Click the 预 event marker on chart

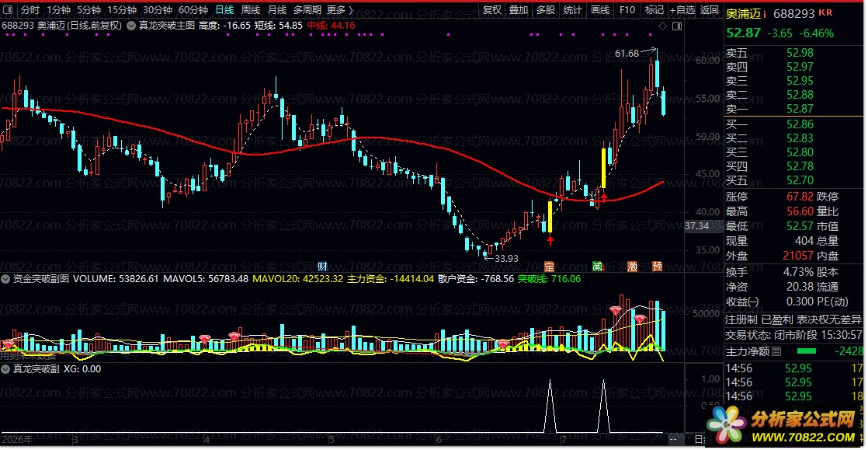tap(657, 266)
